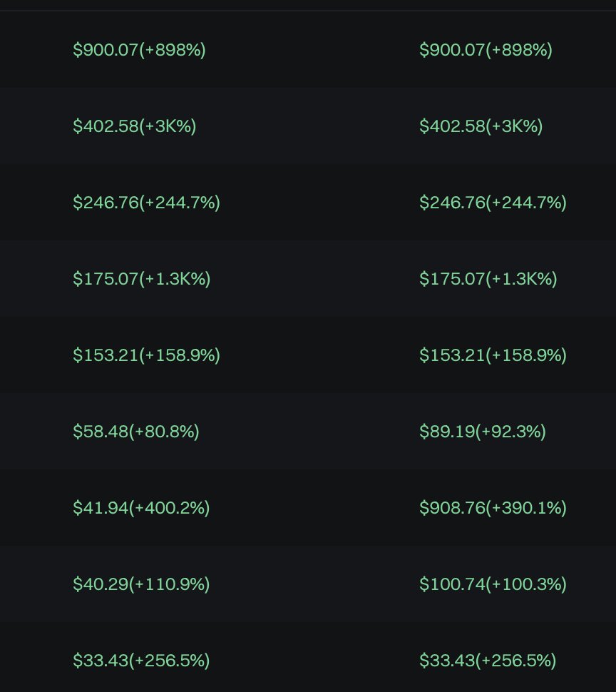616x692 pixels.
Task: Select left $402.58(+3K%) profit cell
Action: pyautogui.click(x=135, y=126)
